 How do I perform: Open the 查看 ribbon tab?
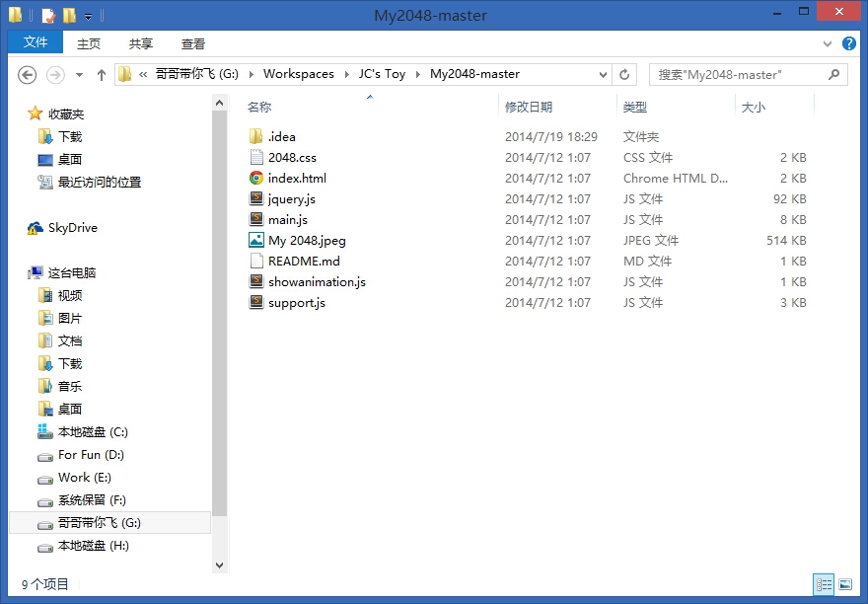[192, 43]
